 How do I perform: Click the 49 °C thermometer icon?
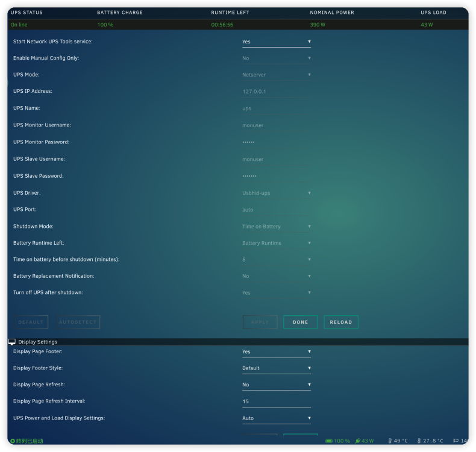pyautogui.click(x=390, y=441)
